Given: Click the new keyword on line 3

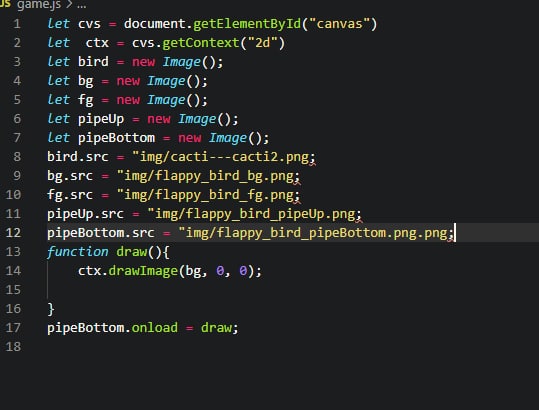Looking at the screenshot, I should tap(143, 62).
